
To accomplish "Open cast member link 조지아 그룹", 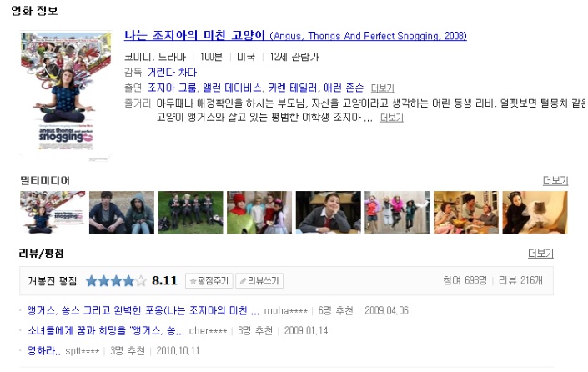I will coord(172,88).
